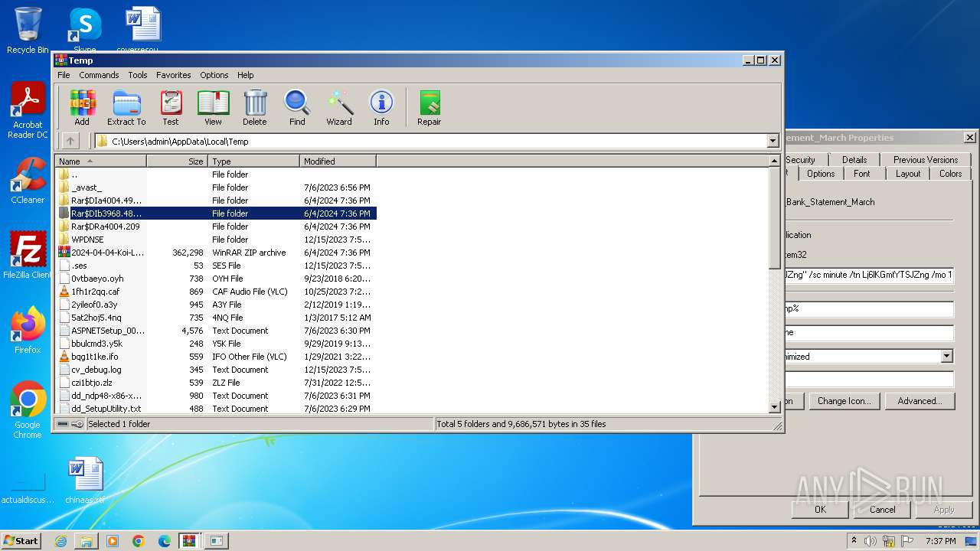Sort by Size column header
This screenshot has width=980, height=551.
click(x=177, y=161)
